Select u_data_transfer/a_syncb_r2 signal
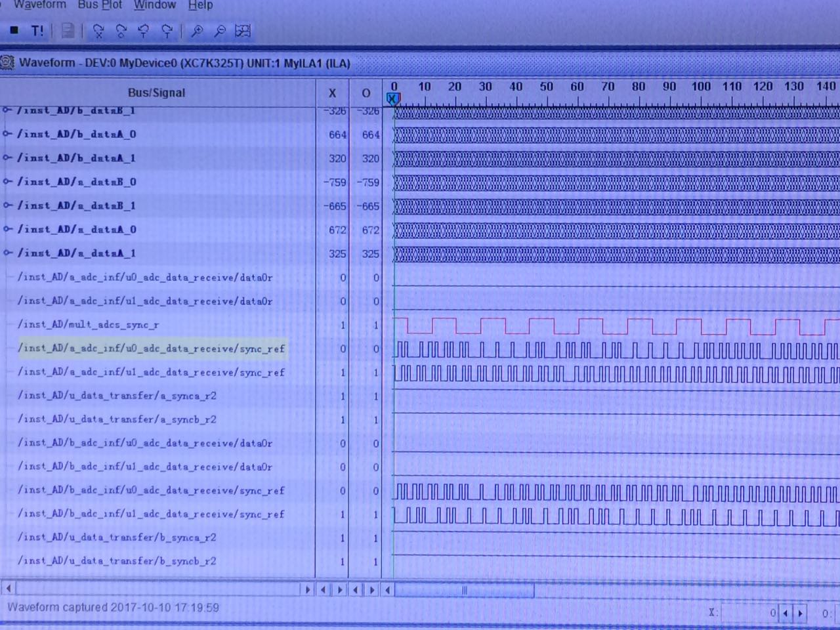 tap(117, 419)
